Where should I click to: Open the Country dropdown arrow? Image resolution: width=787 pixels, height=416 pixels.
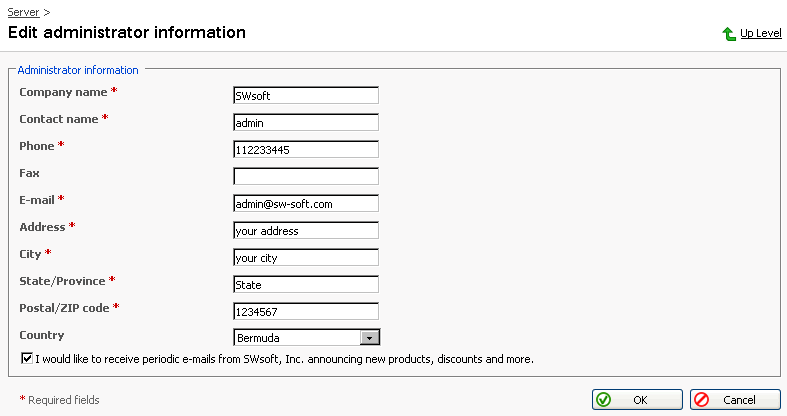[x=370, y=338]
